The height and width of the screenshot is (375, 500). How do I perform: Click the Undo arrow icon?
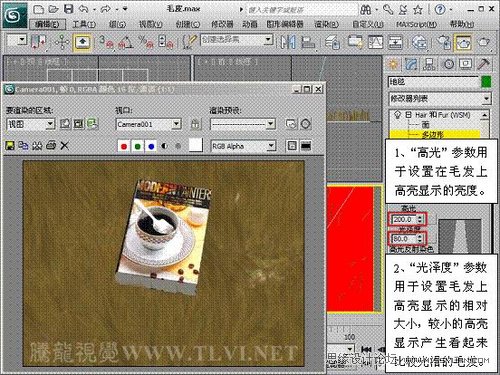coord(84,9)
